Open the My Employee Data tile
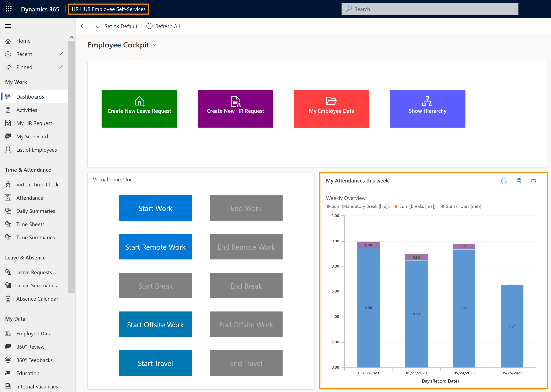 pos(331,109)
